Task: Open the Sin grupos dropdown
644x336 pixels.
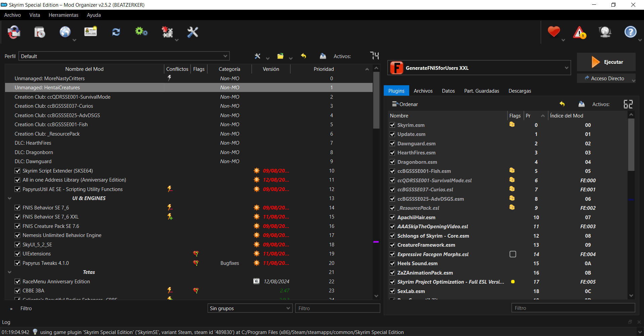Action: (250, 308)
